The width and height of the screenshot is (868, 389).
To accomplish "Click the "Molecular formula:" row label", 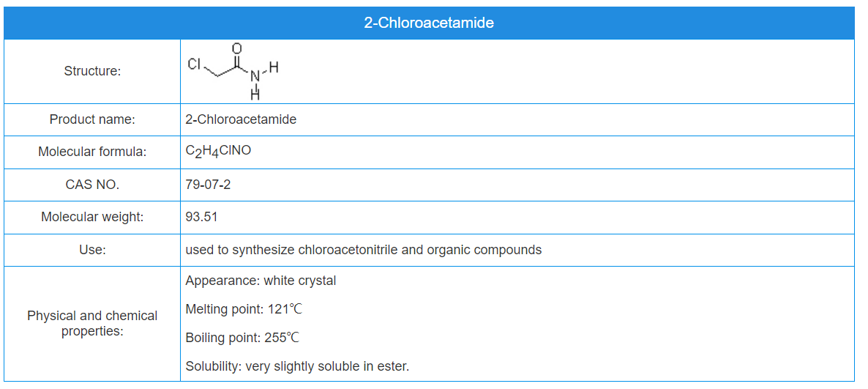I will [x=92, y=152].
